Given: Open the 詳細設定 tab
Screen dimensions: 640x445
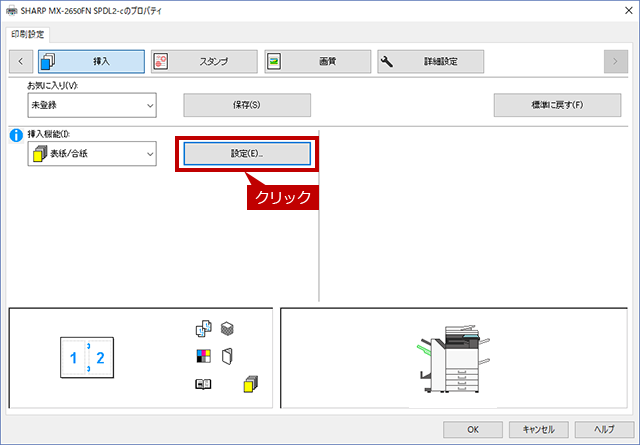Looking at the screenshot, I should pyautogui.click(x=431, y=62).
